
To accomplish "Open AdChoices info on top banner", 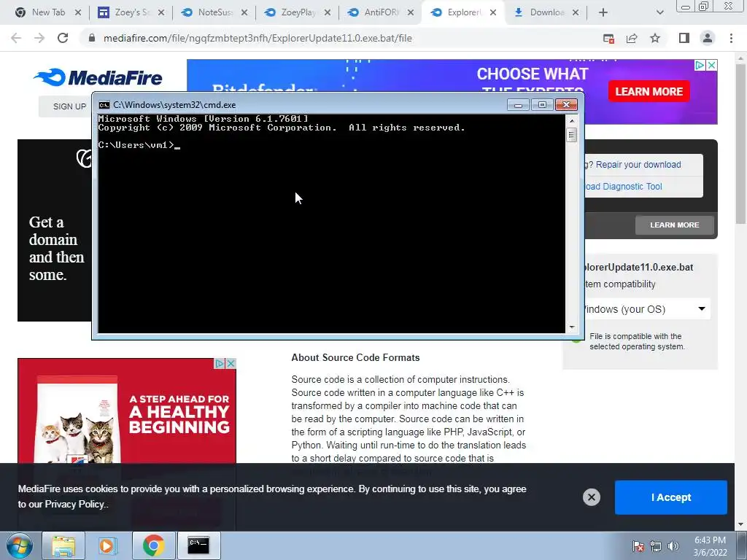I will pos(700,65).
